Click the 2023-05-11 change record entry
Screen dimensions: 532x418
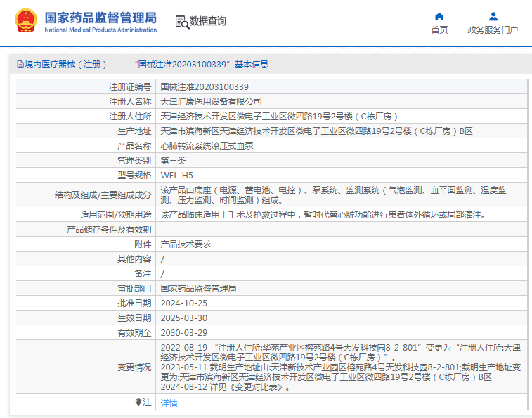(x=341, y=372)
